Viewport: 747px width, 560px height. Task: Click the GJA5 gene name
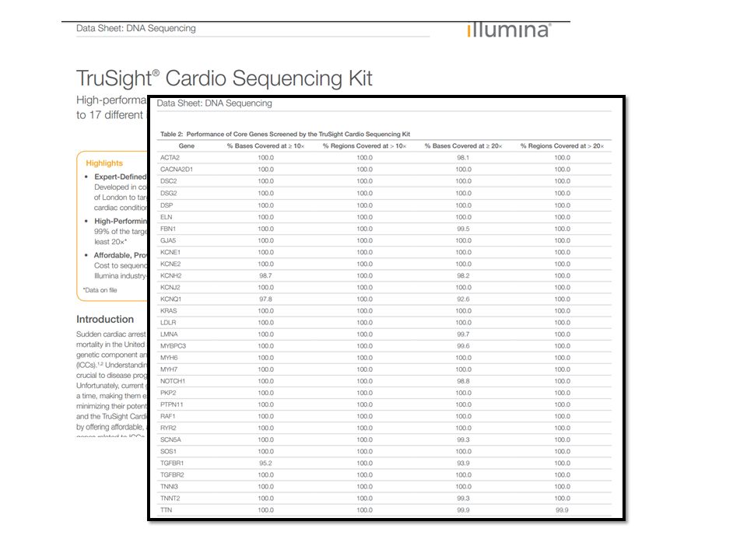click(x=168, y=240)
